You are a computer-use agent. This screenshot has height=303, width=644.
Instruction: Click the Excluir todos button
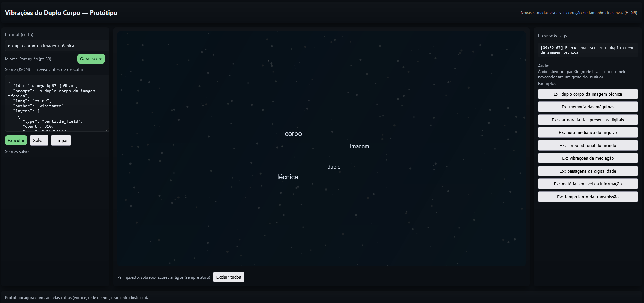pyautogui.click(x=229, y=277)
